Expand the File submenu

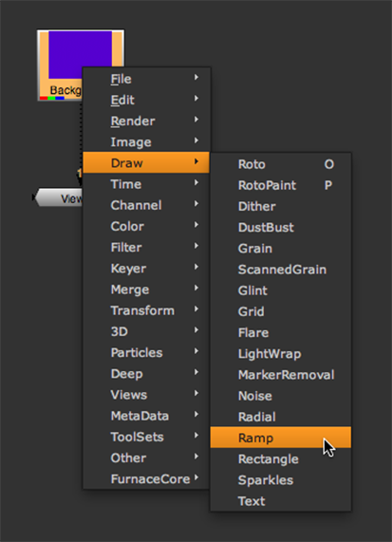point(146,79)
